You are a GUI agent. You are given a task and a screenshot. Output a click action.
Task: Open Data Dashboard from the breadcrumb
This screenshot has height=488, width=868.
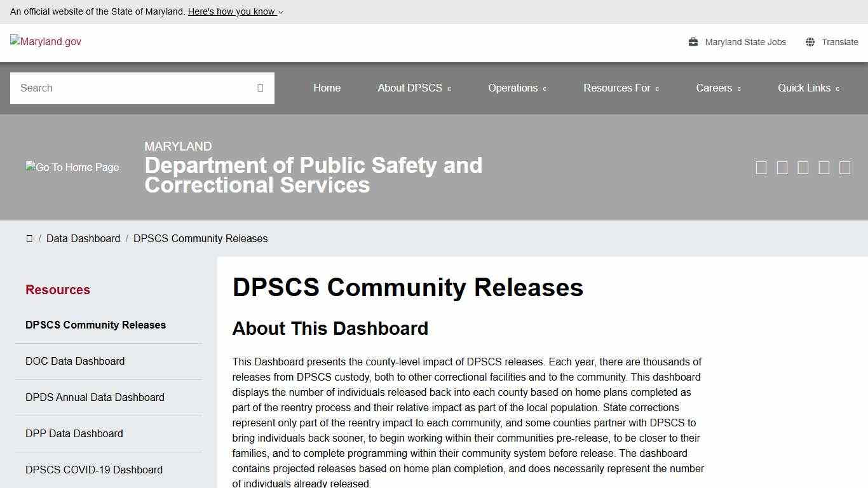[83, 238]
